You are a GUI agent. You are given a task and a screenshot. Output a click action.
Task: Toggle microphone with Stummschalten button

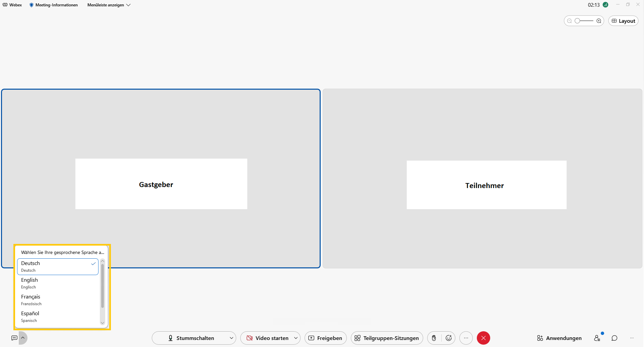tap(191, 338)
